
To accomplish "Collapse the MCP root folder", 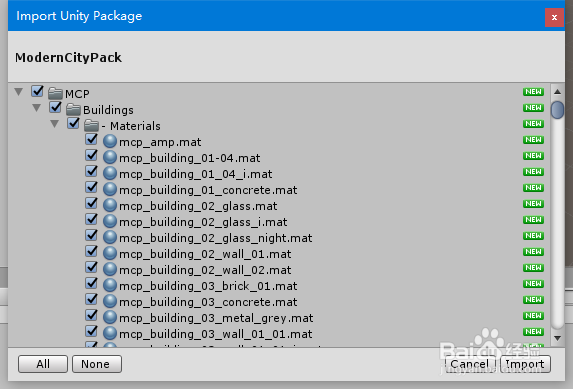I will pyautogui.click(x=19, y=92).
